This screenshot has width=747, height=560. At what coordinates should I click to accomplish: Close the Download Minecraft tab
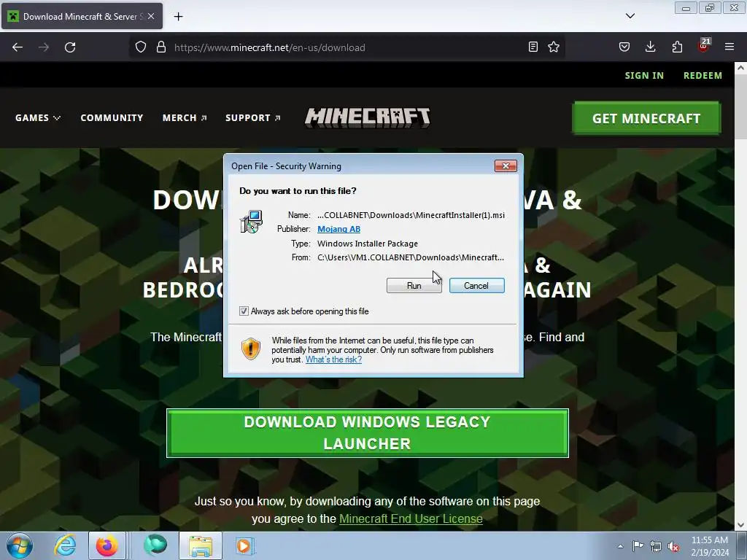151,16
